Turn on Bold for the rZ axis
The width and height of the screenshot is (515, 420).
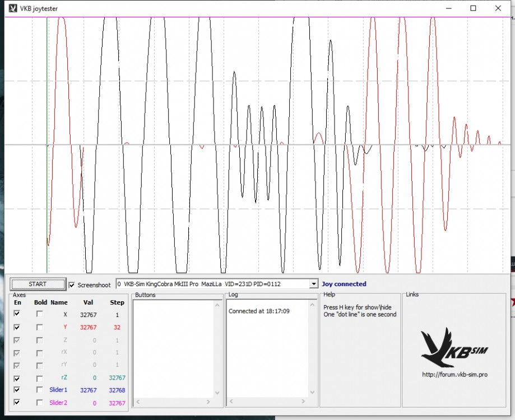(40, 377)
